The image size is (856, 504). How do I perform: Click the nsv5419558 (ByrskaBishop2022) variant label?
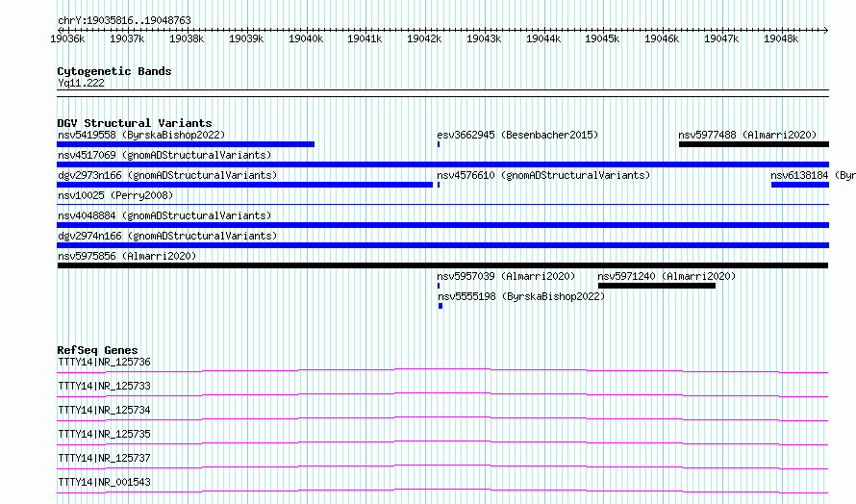pyautogui.click(x=141, y=135)
